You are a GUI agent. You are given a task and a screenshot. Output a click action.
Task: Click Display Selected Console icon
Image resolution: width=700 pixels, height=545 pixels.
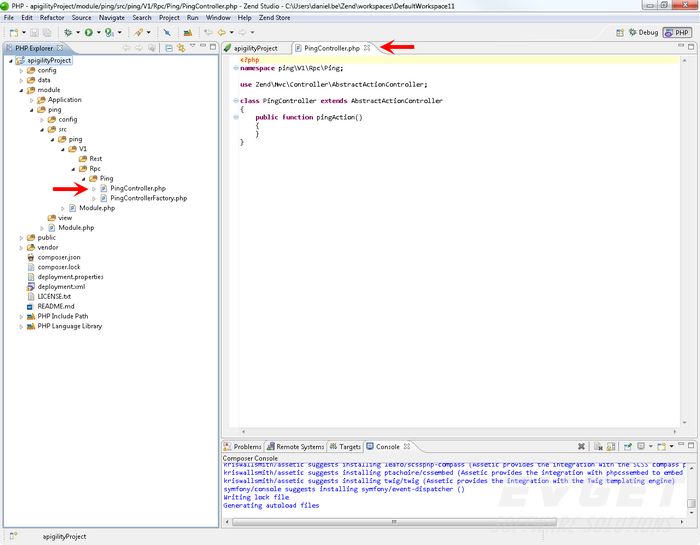click(641, 446)
